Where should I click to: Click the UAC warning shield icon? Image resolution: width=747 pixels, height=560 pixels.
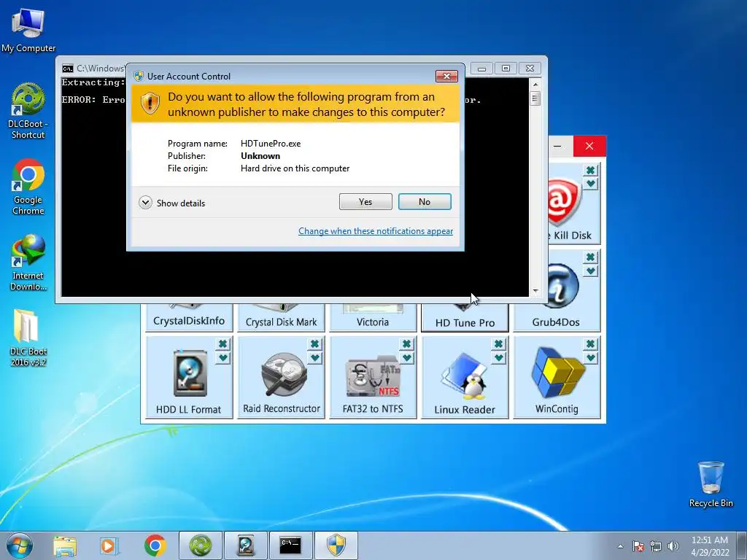(x=150, y=103)
